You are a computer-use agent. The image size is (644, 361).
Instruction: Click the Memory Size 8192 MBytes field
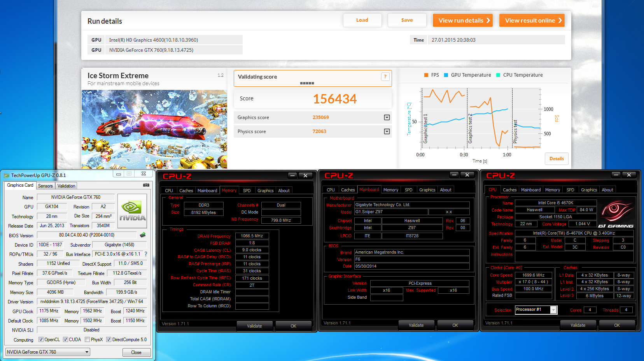pos(203,212)
